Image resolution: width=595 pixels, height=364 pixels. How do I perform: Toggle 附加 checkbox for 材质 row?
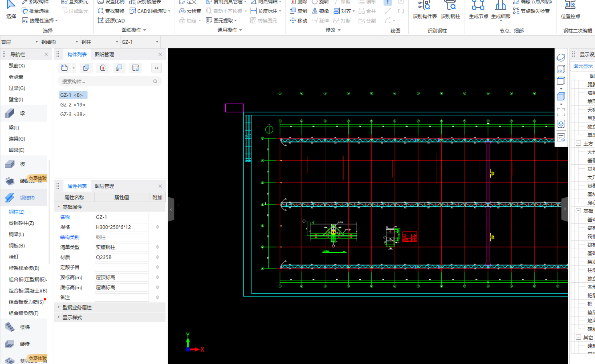(x=157, y=257)
